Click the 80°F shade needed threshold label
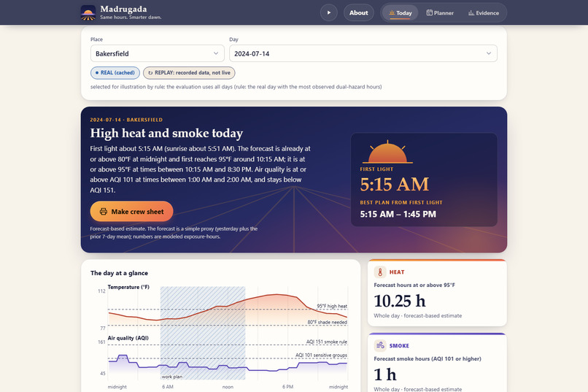 [x=328, y=322]
